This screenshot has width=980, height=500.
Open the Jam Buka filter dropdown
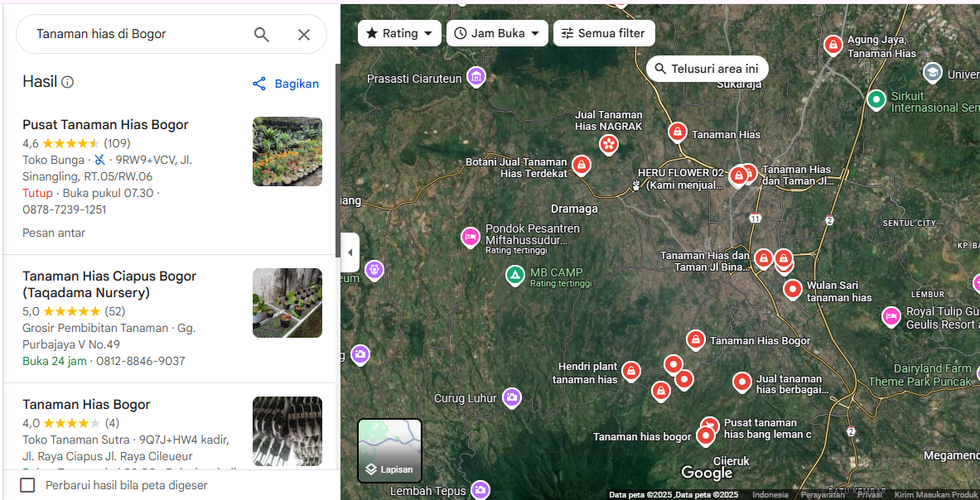(497, 33)
